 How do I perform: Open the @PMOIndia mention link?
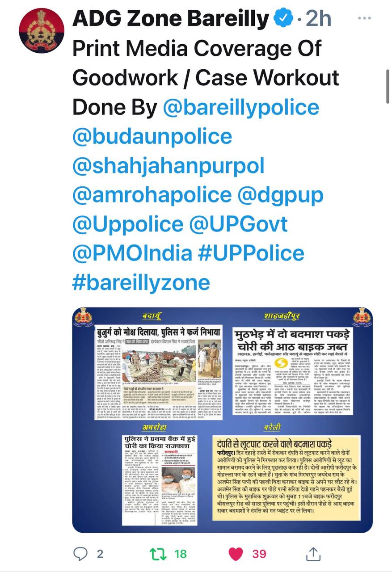pyautogui.click(x=132, y=253)
